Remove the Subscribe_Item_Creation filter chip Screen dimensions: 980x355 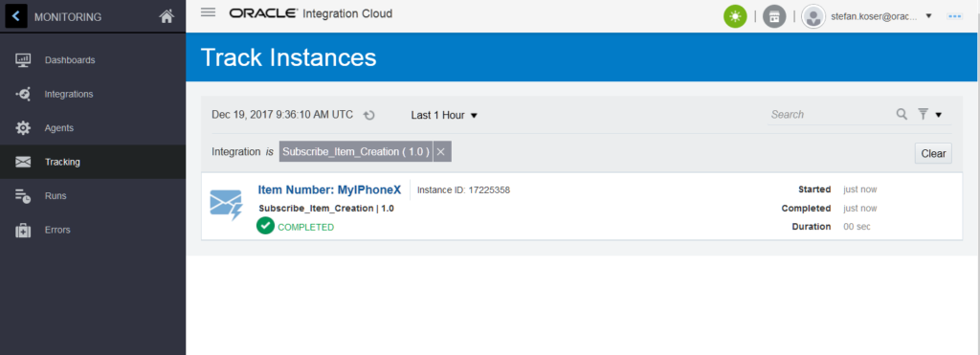[x=440, y=152]
